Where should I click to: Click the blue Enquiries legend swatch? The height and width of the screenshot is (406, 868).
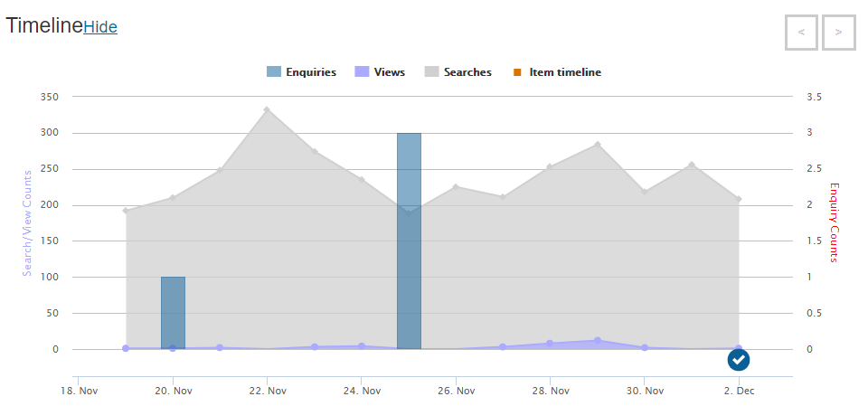(x=273, y=72)
